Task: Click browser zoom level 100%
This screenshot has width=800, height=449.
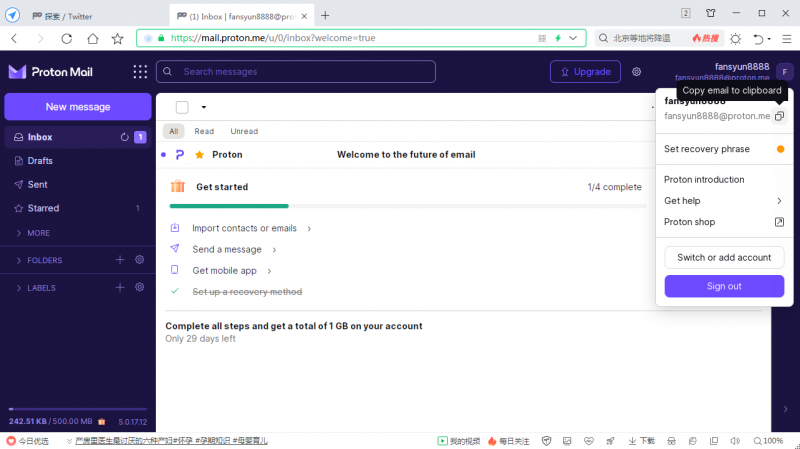Action: coord(768,441)
